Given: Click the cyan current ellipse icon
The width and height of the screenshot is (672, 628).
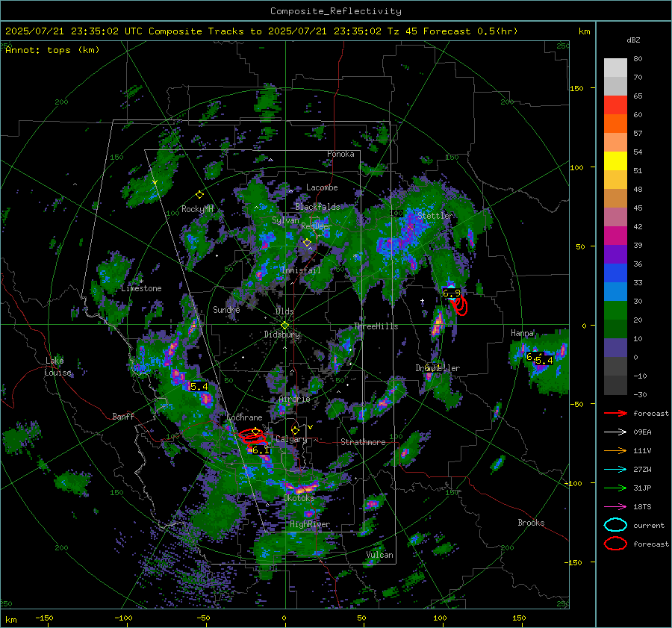Looking at the screenshot, I should click(x=615, y=525).
